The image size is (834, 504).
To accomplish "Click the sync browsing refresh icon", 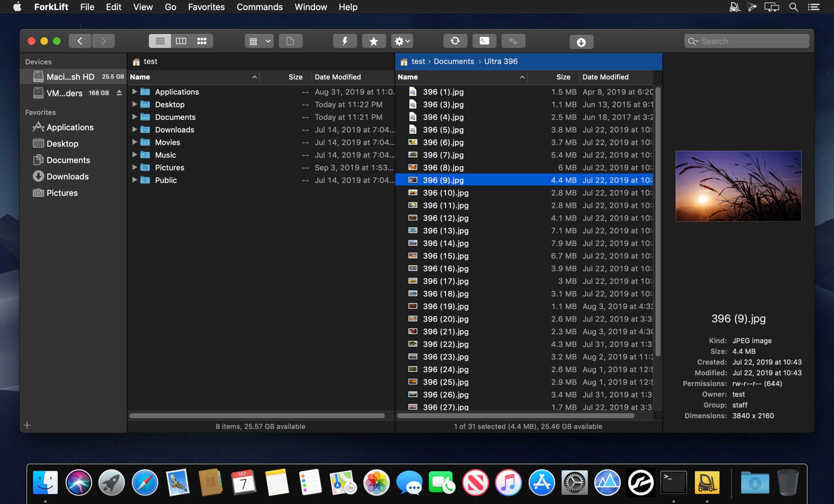I will [455, 41].
